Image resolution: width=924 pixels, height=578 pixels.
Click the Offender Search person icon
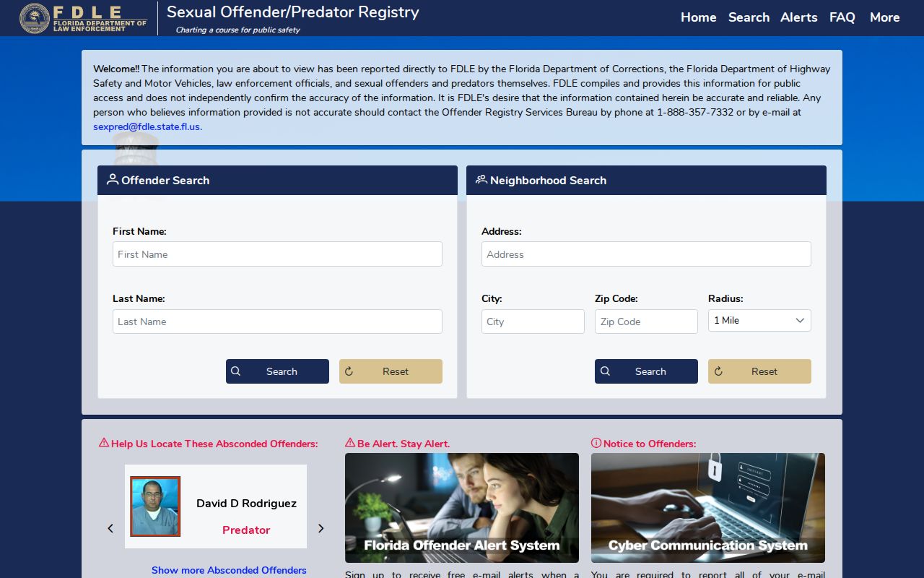point(113,179)
